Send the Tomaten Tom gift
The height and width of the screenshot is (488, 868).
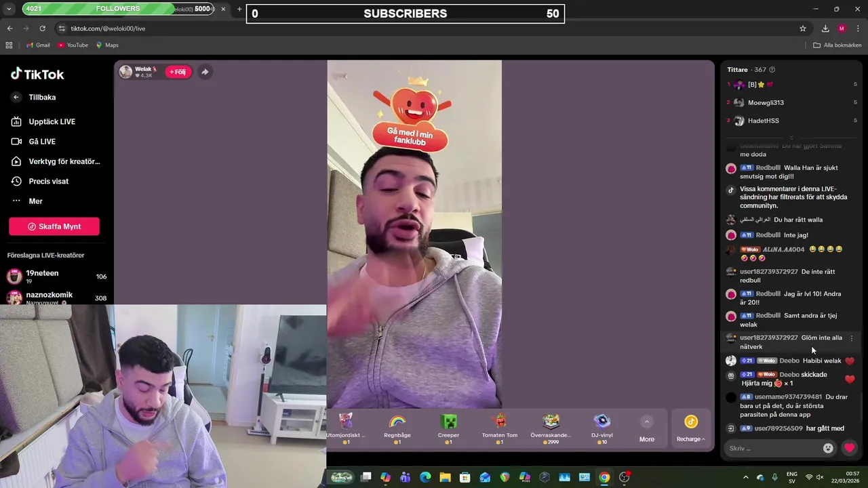(x=500, y=429)
